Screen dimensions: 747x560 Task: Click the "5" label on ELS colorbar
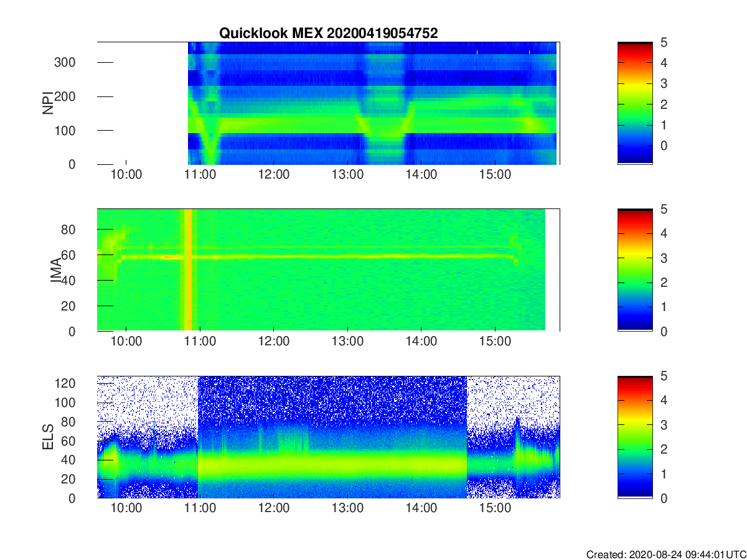click(664, 376)
